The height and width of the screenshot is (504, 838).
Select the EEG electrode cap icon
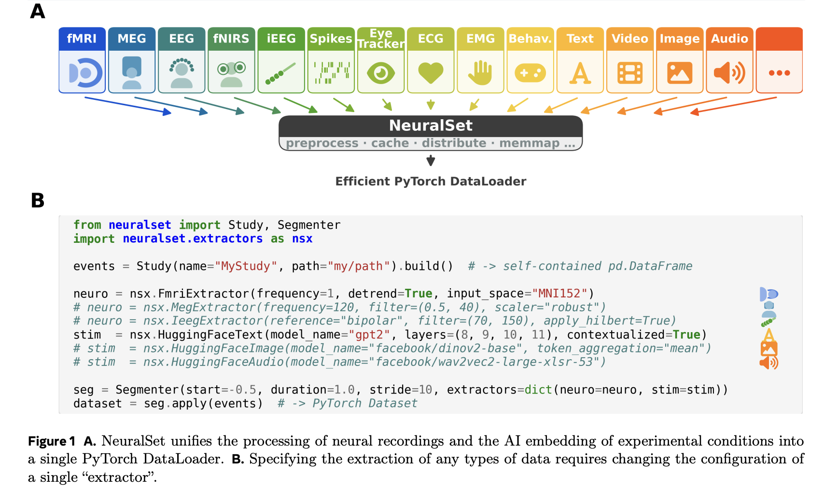coord(181,71)
